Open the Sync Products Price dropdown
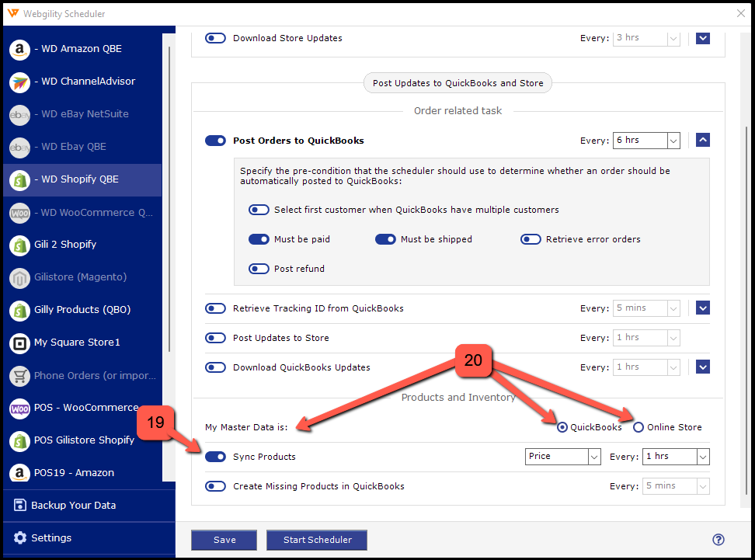Screen dimensions: 755x560 (594, 457)
